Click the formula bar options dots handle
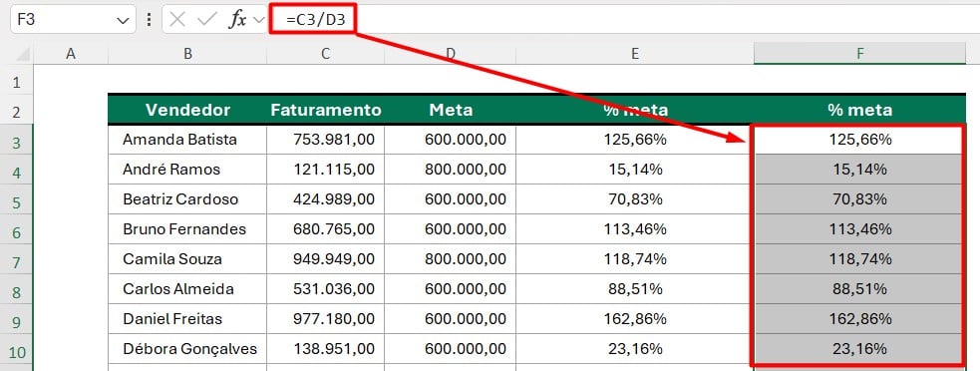Screen dimensions: 980x371 point(149,20)
